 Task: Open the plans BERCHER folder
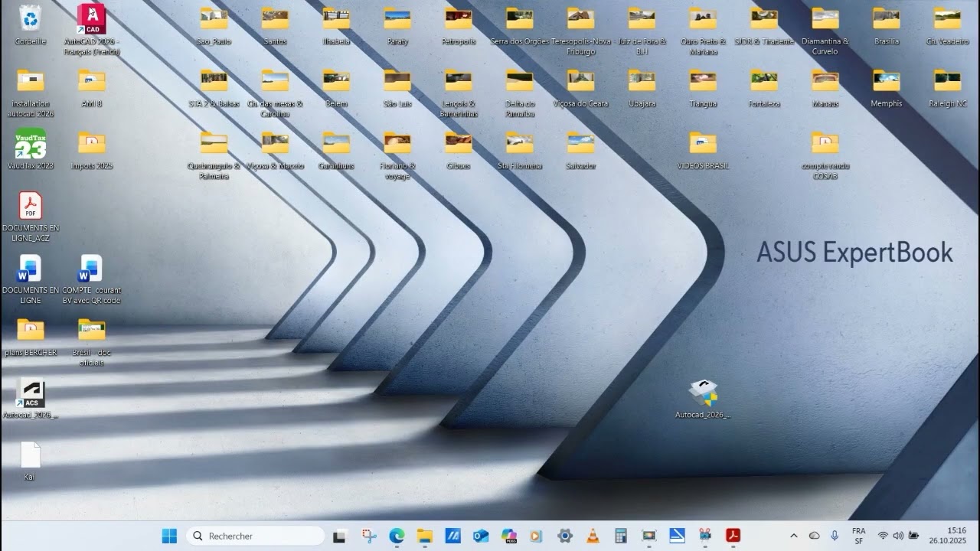coord(31,337)
